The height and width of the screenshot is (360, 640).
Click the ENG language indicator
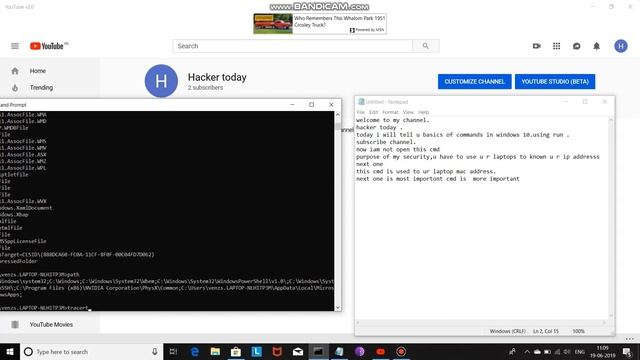point(580,351)
